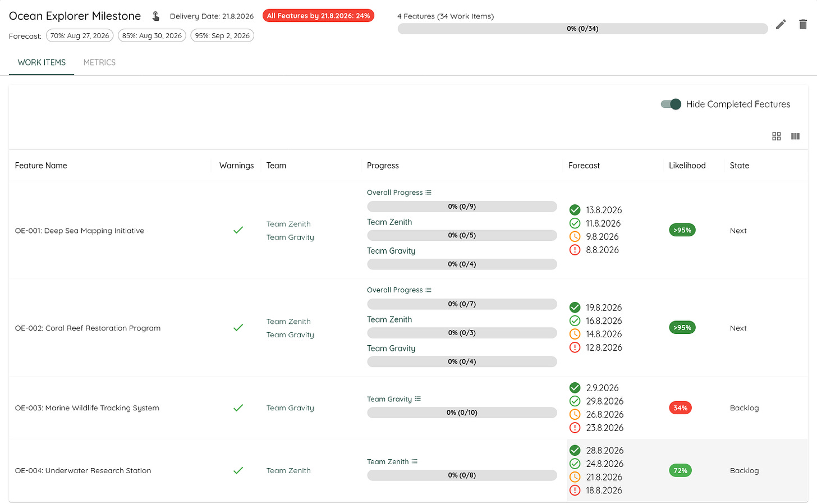Screen dimensions: 817x504
Task: Expand Team Gravity list icon for OE-003
Action: [x=417, y=399]
